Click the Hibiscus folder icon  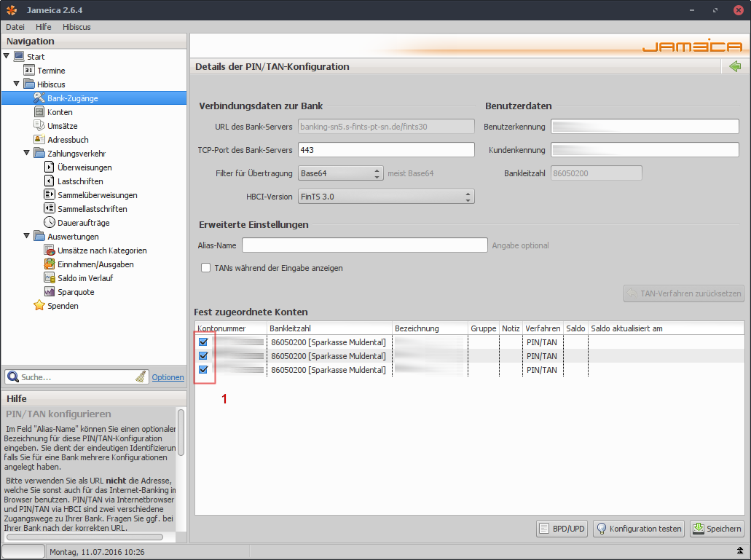tap(29, 84)
